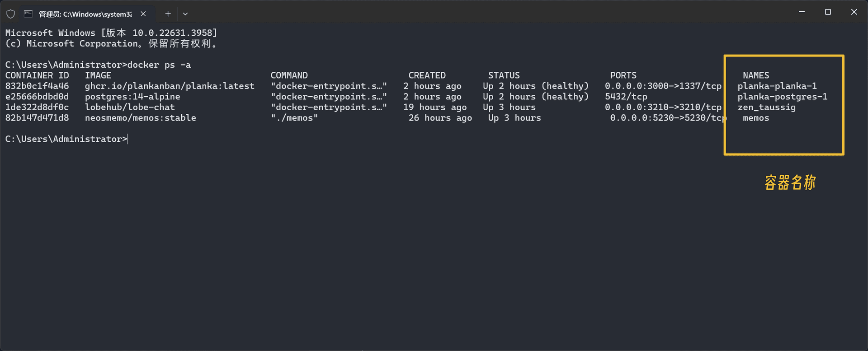Select the Administrator C:\Windows\system32 tab
The height and width of the screenshot is (351, 868).
[x=85, y=14]
